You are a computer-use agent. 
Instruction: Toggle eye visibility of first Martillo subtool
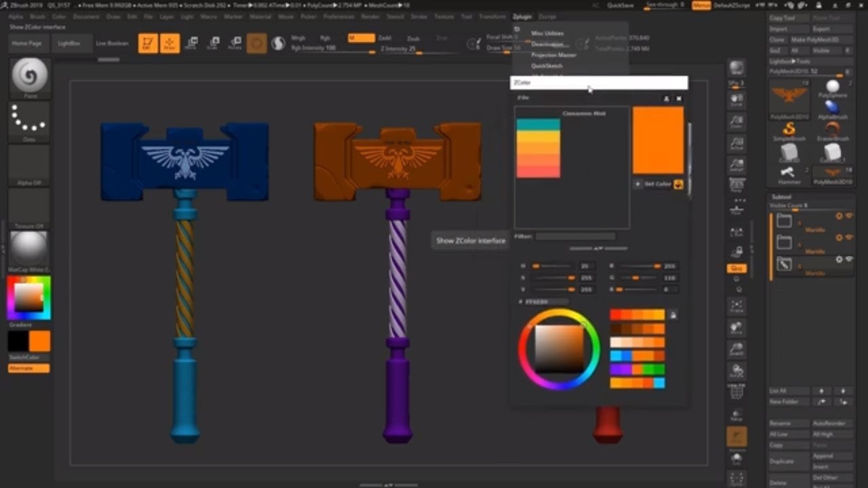[x=848, y=216]
